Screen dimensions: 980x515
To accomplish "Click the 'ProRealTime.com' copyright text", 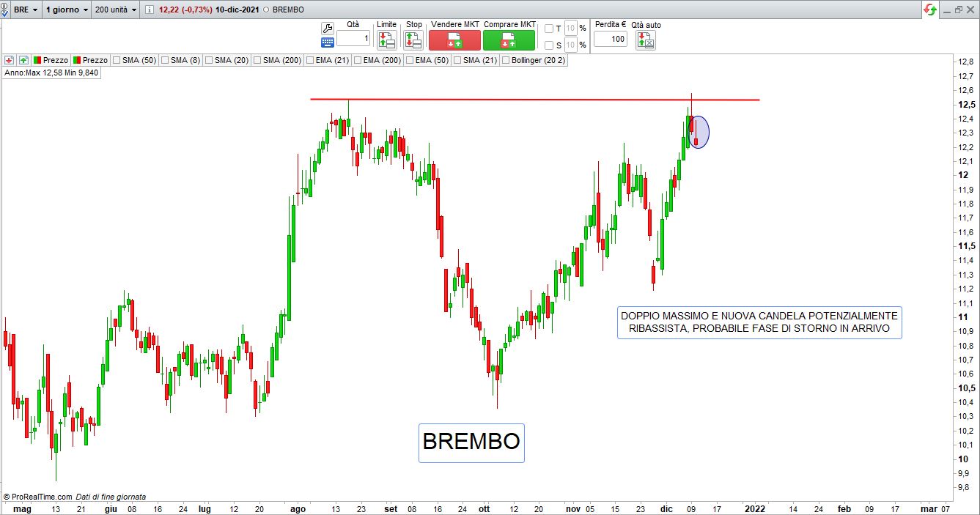I will (x=38, y=497).
